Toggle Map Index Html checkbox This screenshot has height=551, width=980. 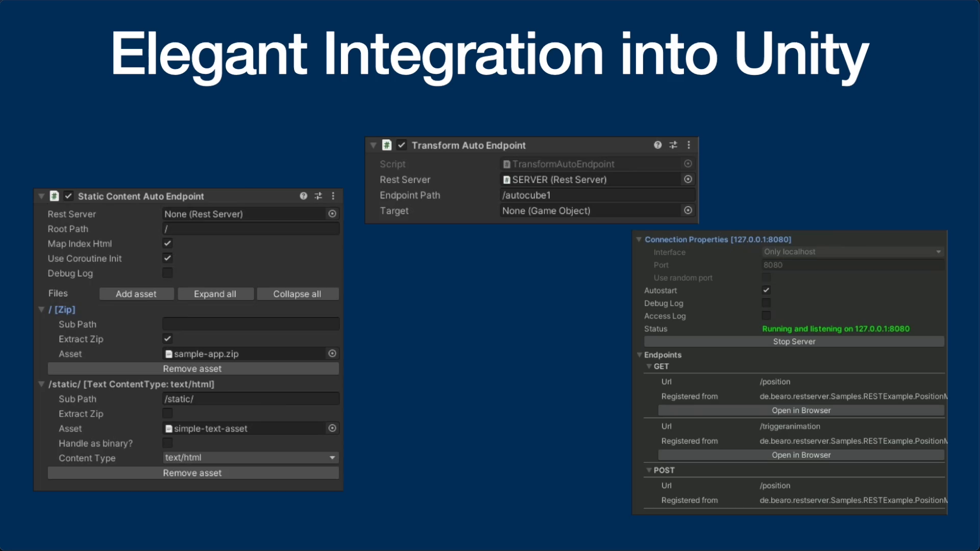point(167,243)
